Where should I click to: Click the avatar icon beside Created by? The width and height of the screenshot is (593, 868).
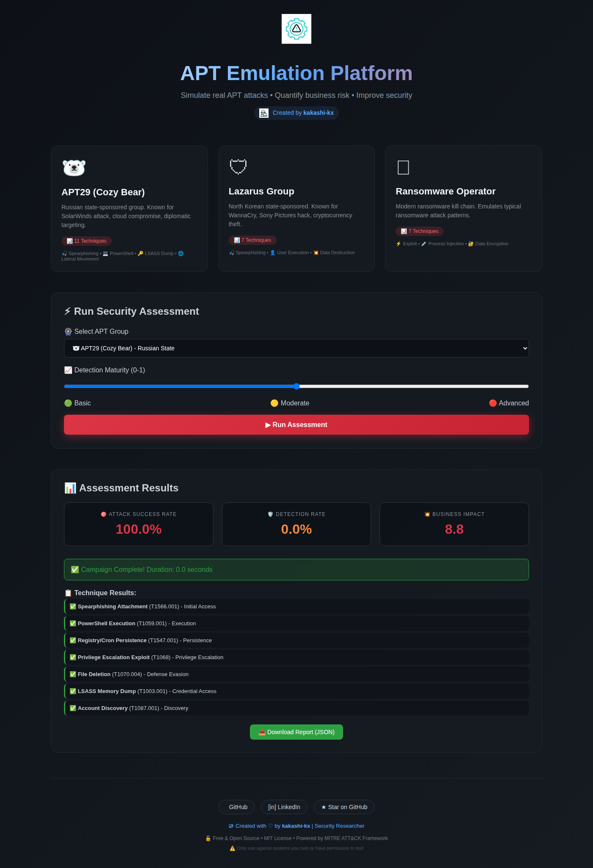(x=264, y=113)
